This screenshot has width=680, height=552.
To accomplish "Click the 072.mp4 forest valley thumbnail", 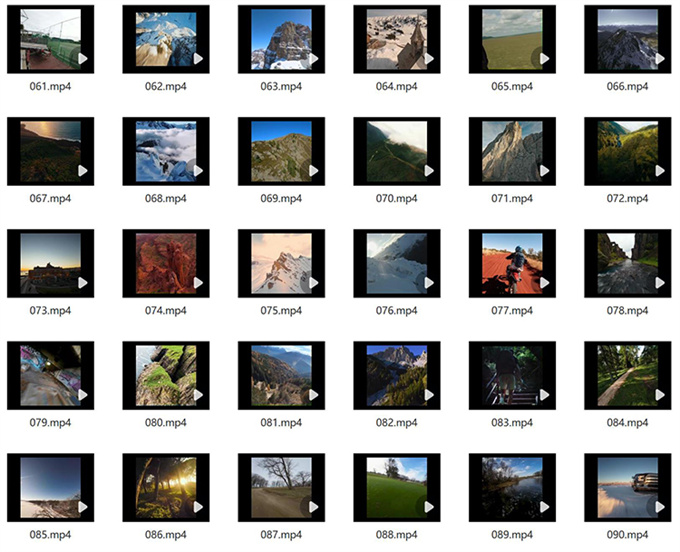I will tap(628, 151).
